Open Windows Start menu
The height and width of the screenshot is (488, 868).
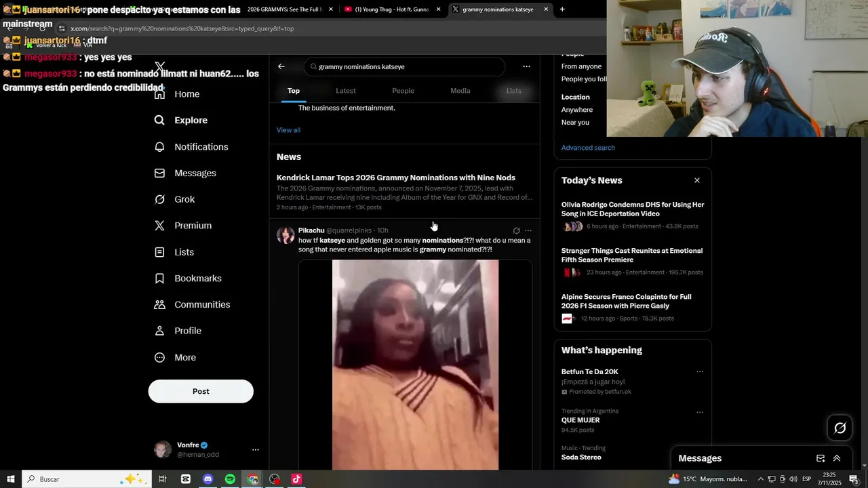click(x=11, y=479)
